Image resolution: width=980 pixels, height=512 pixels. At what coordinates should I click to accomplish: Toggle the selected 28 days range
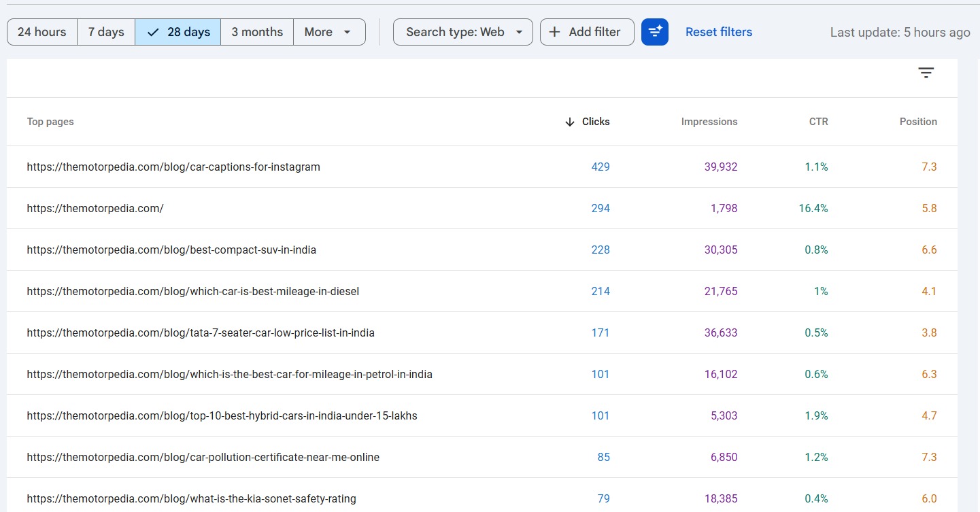(x=178, y=32)
